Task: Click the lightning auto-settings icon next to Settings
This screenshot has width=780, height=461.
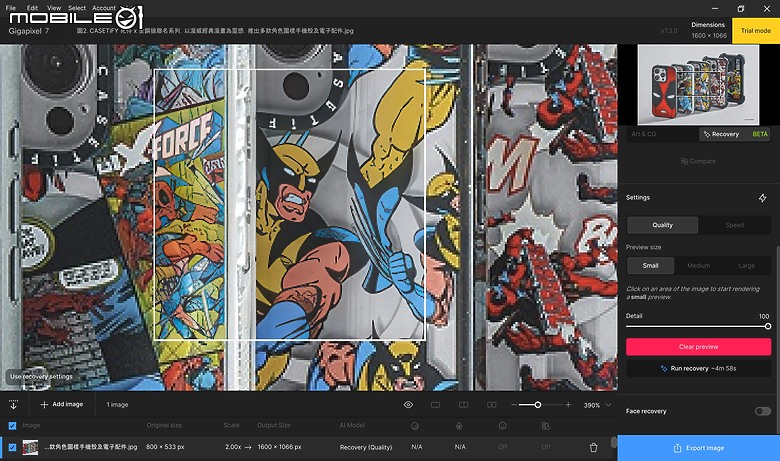Action: [x=763, y=198]
